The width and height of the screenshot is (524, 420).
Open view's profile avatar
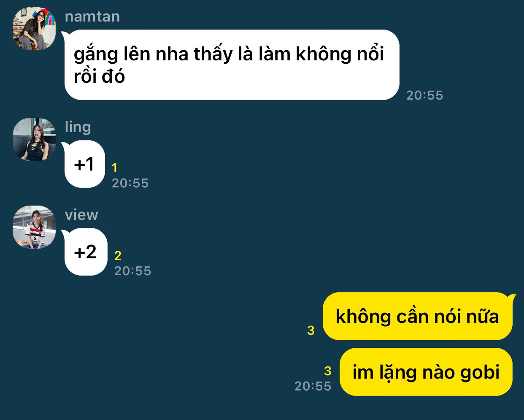click(34, 227)
